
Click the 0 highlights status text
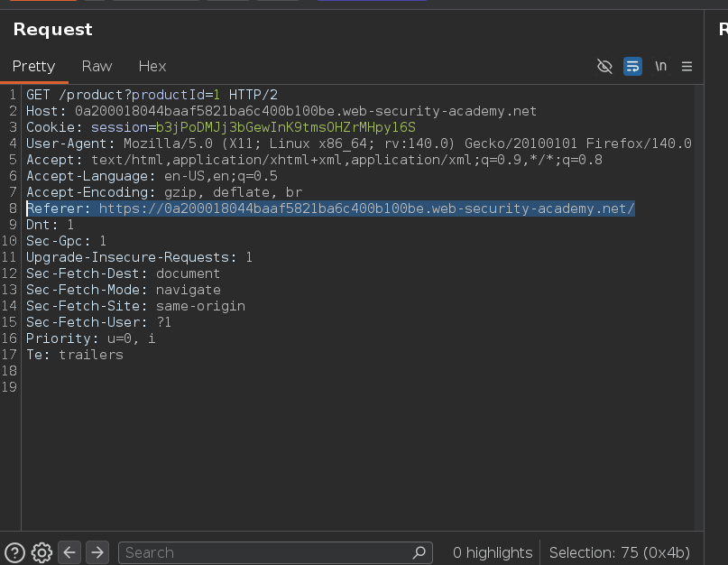(x=493, y=552)
